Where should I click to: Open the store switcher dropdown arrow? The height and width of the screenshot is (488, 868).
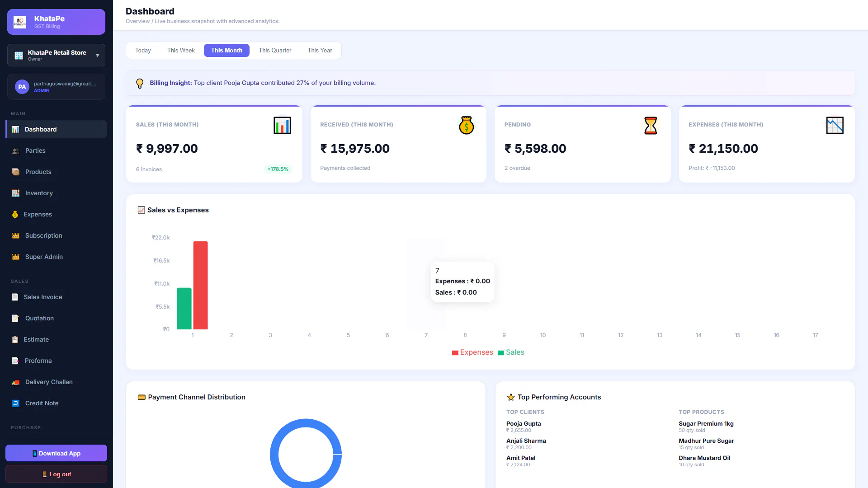coord(97,55)
